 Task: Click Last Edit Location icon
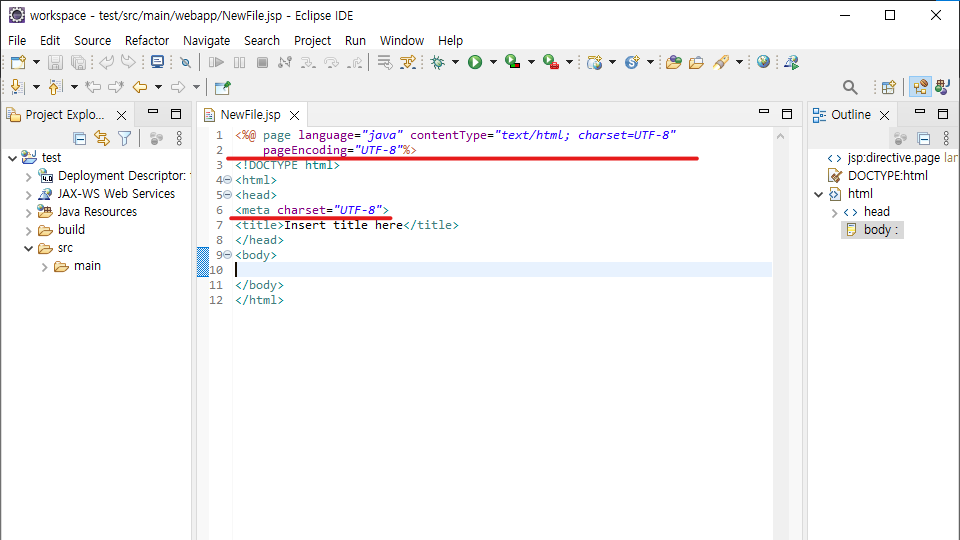[x=93, y=88]
